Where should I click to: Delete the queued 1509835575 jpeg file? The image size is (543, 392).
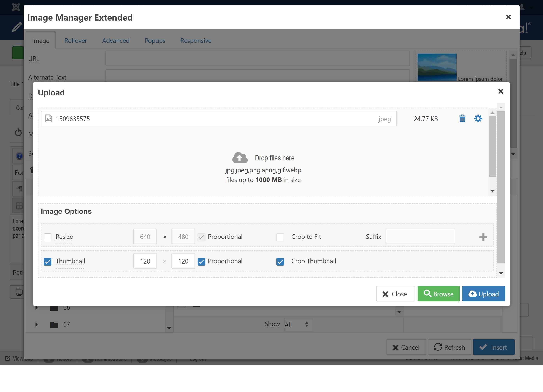pyautogui.click(x=462, y=119)
